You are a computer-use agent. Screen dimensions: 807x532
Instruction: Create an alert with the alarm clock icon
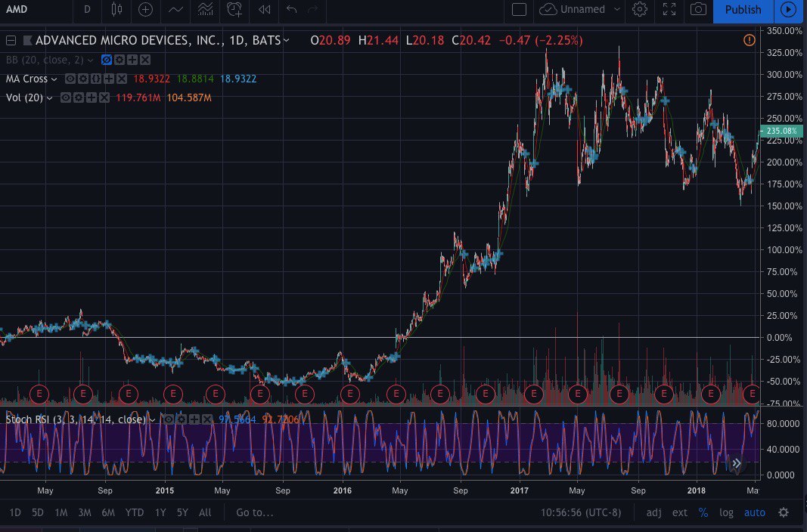click(x=235, y=10)
